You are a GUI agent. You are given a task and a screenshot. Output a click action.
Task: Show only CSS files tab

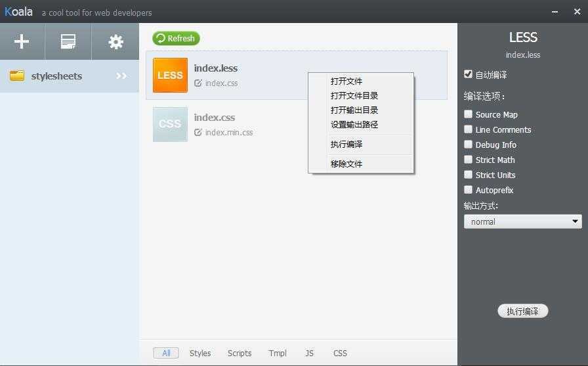pos(340,354)
